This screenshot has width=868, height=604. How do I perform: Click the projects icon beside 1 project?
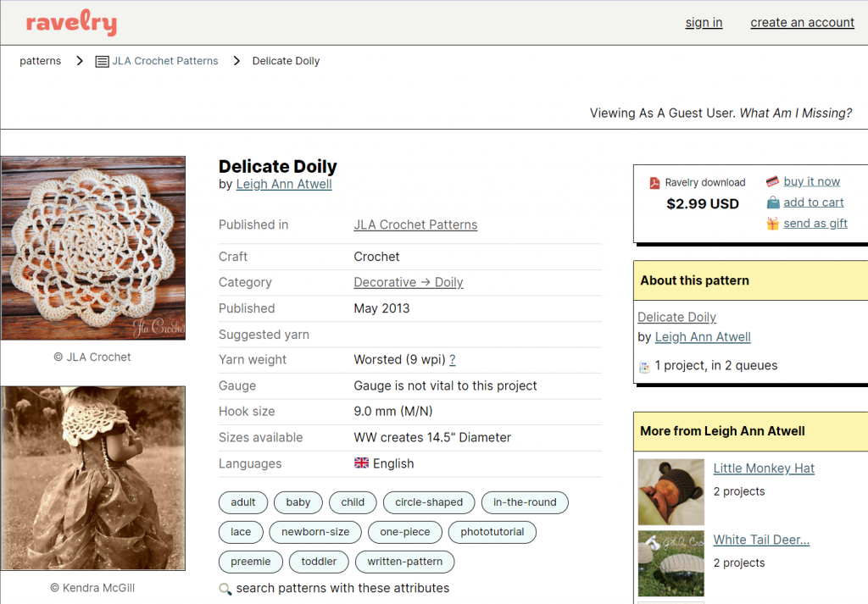coord(645,366)
